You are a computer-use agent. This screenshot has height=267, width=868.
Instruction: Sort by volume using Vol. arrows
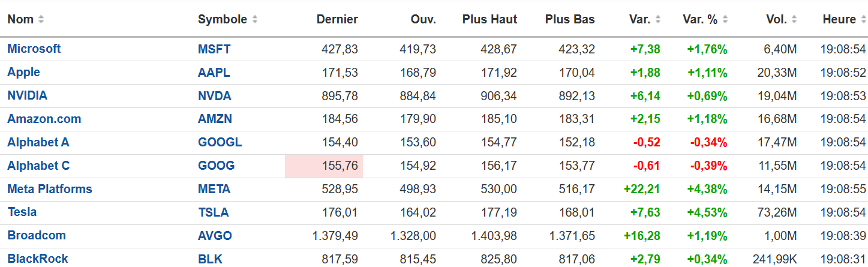click(794, 19)
